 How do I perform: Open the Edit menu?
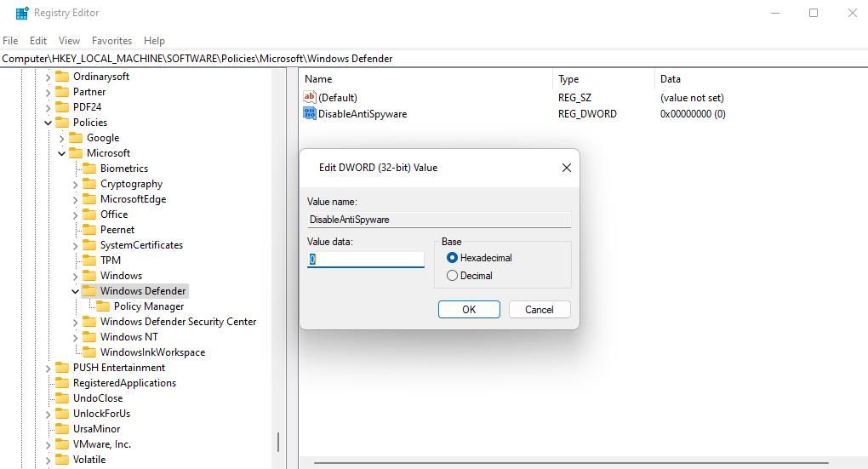tap(38, 40)
